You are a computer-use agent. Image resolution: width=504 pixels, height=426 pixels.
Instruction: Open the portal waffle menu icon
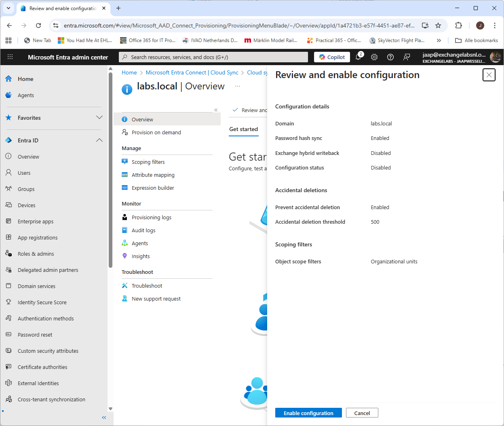pos(10,57)
